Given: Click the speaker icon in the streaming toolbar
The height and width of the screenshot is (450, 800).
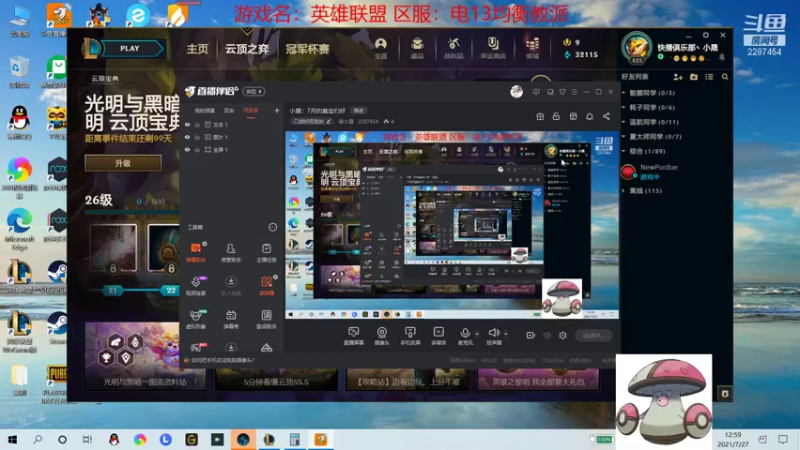Looking at the screenshot, I should pos(493,333).
